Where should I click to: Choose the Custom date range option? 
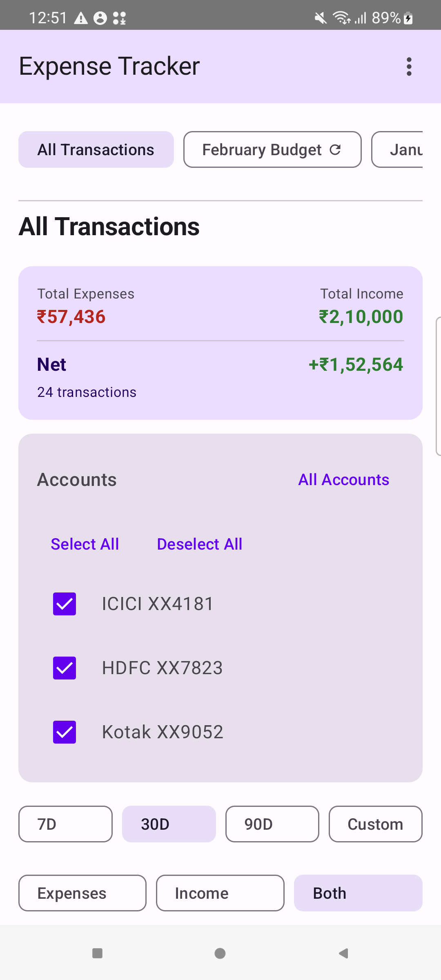coord(375,824)
